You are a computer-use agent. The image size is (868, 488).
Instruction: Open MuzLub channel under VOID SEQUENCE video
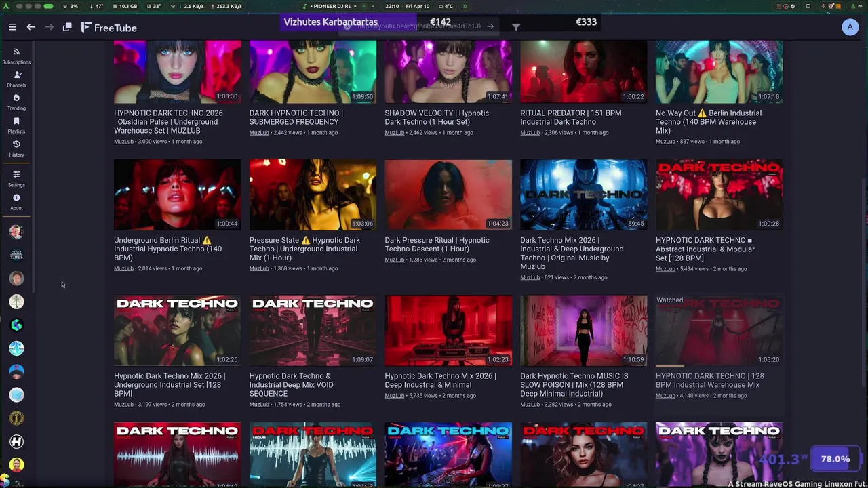click(259, 405)
